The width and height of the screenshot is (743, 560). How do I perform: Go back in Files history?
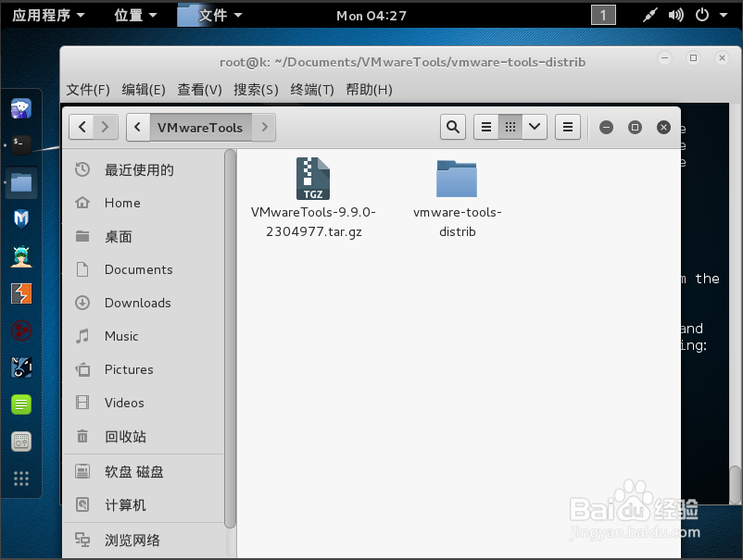pos(82,127)
